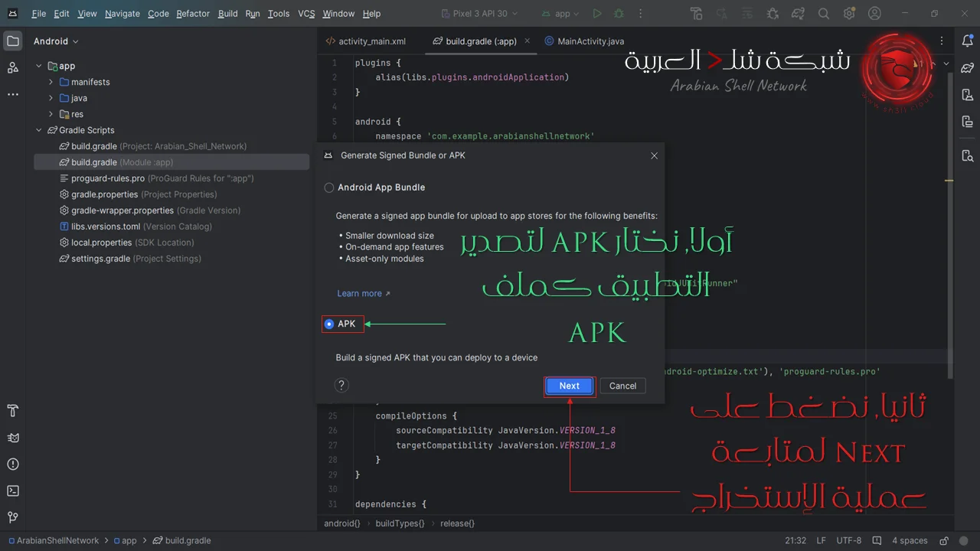Image resolution: width=980 pixels, height=551 pixels.
Task: Open the LF line separator selector
Action: click(x=821, y=540)
